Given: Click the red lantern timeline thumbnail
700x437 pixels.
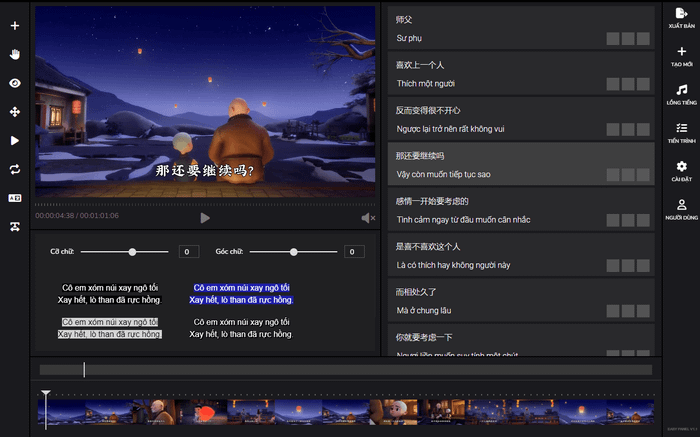Looking at the screenshot, I should click(204, 412).
